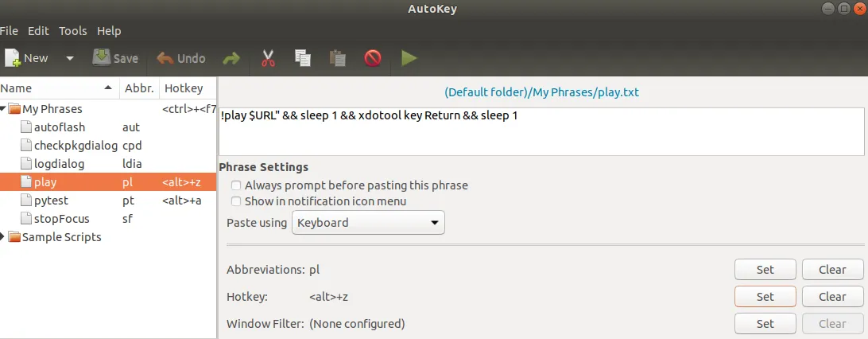The width and height of the screenshot is (868, 339).
Task: Open the Paste using Keyboard dropdown
Action: coord(368,223)
